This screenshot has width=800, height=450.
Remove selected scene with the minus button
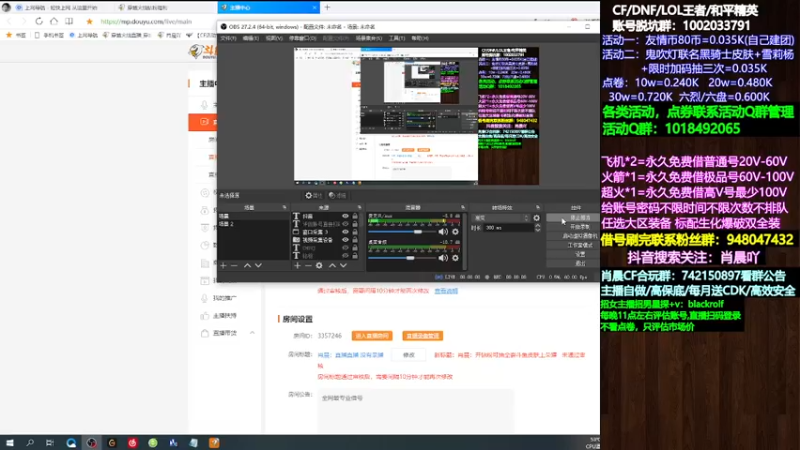(x=234, y=265)
